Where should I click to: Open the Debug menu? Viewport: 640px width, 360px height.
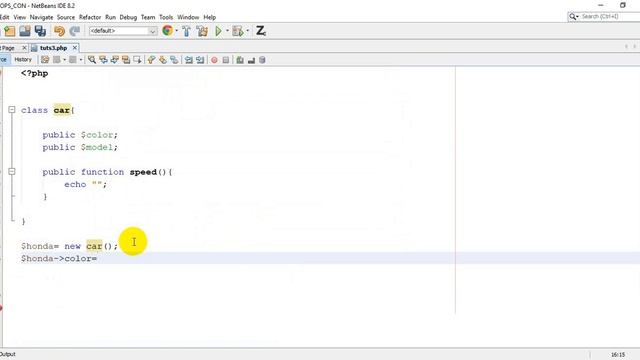click(128, 17)
